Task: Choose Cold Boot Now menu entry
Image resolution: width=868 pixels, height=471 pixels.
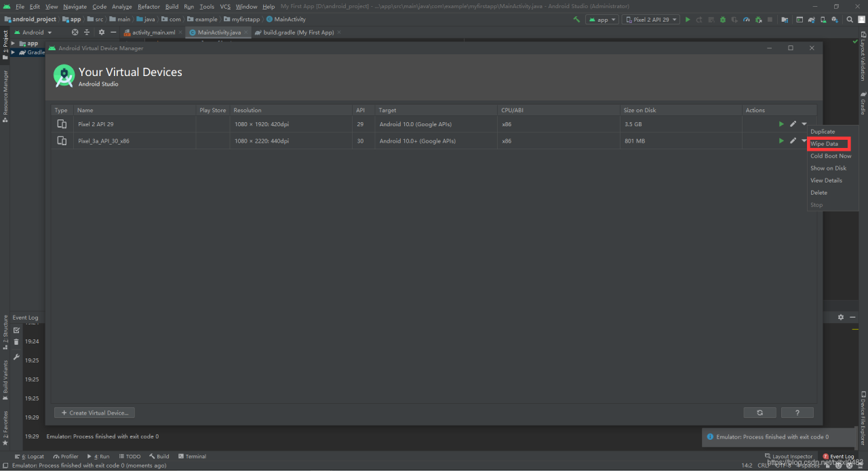Action: coord(831,156)
